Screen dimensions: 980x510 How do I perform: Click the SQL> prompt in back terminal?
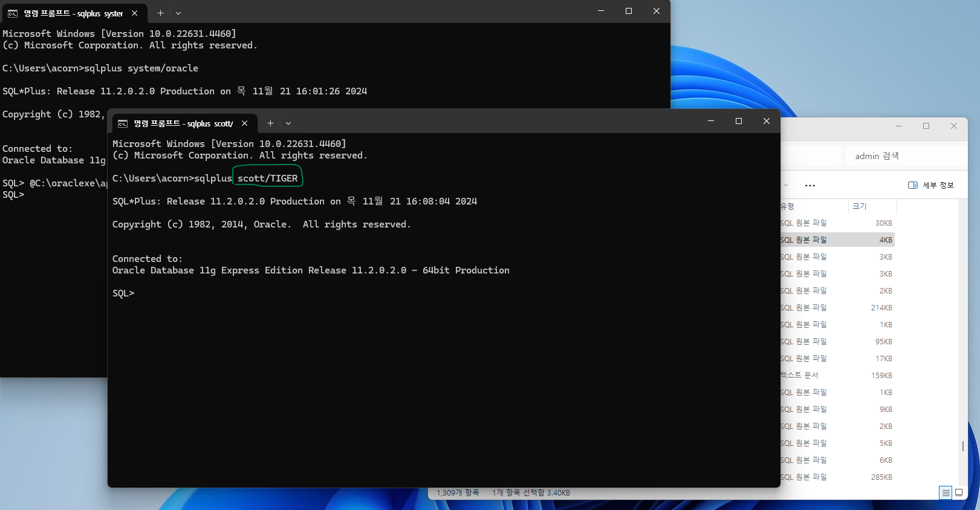click(x=13, y=195)
